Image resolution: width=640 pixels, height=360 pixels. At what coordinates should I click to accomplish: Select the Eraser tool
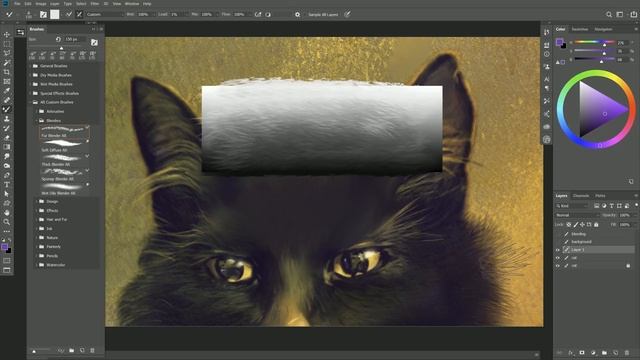tap(7, 138)
